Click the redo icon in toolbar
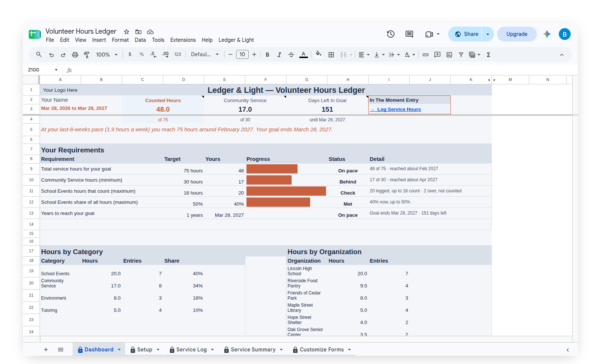Image resolution: width=601 pixels, height=364 pixels. click(x=63, y=55)
